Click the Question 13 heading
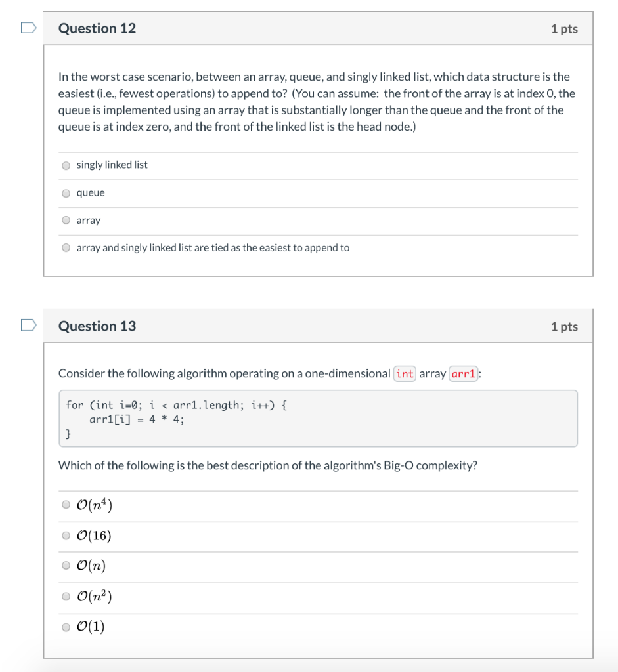The image size is (618, 672). [x=97, y=326]
